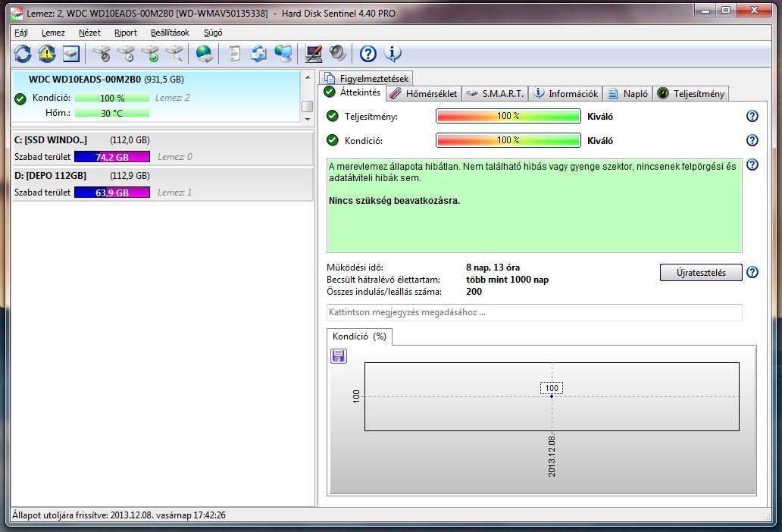Open the Napló tab
Image resolution: width=782 pixels, height=532 pixels.
point(628,93)
